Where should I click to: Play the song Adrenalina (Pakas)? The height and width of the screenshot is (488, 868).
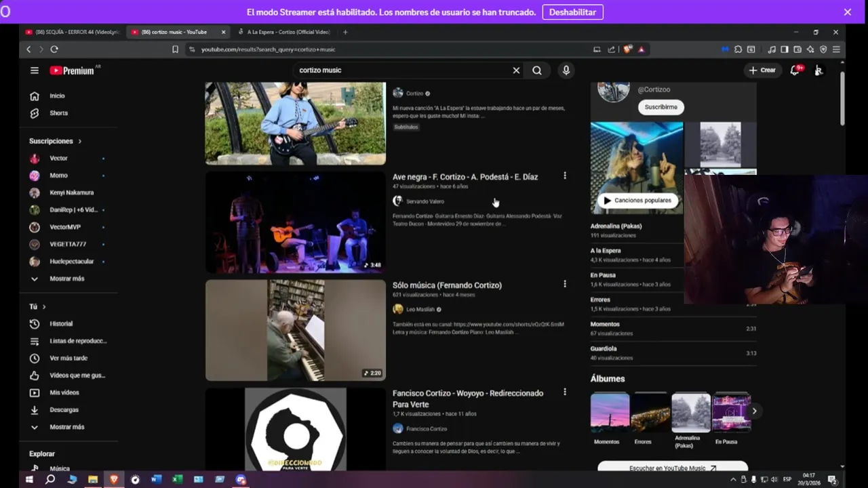coord(616,226)
